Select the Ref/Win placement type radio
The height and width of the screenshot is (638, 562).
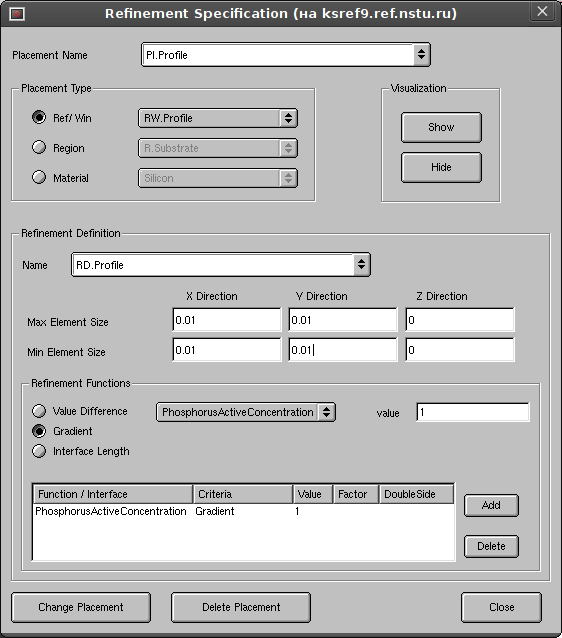coord(39,118)
